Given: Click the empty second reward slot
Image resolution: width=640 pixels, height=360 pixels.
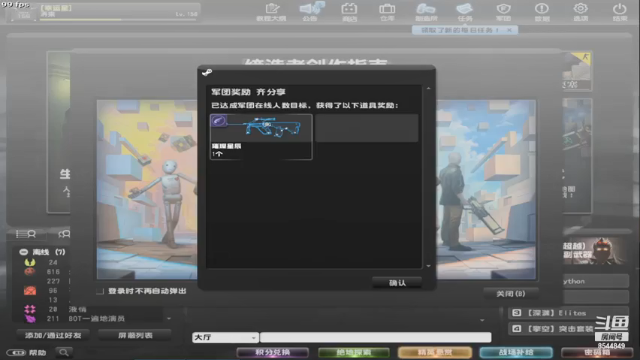Looking at the screenshot, I should point(367,128).
